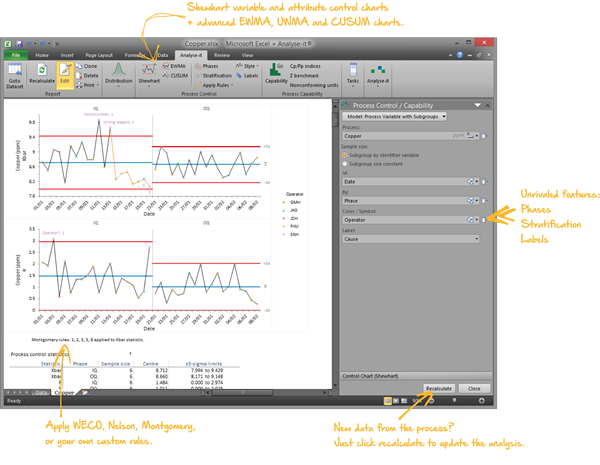Select Subgroup size constant option
The width and height of the screenshot is (600, 465).
(372, 164)
